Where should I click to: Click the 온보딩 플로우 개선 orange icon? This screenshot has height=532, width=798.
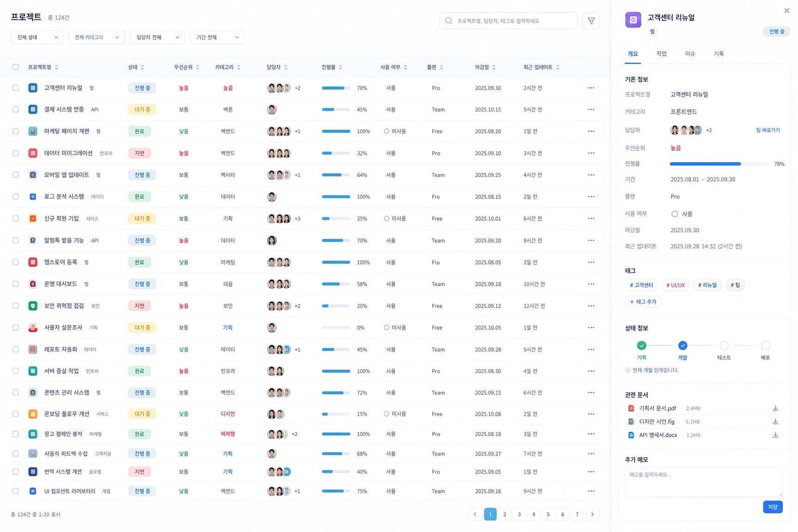coord(33,414)
